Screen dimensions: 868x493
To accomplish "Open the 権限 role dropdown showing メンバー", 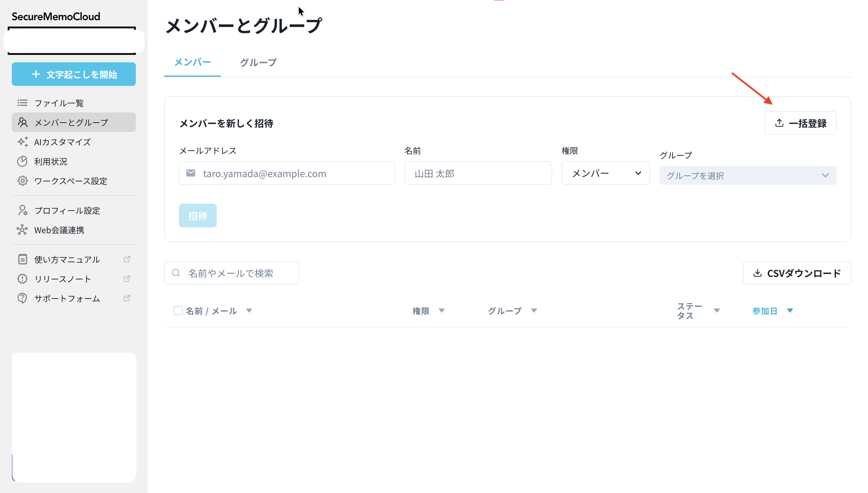I will [605, 173].
